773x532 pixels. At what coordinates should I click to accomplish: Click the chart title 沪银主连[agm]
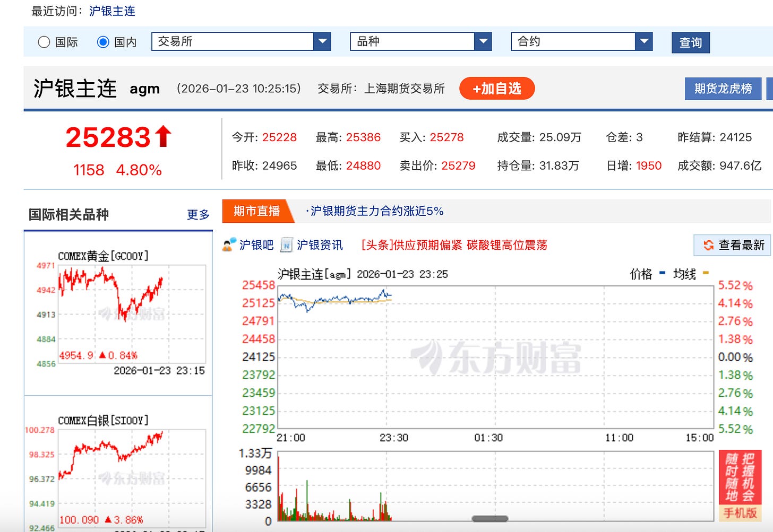314,274
